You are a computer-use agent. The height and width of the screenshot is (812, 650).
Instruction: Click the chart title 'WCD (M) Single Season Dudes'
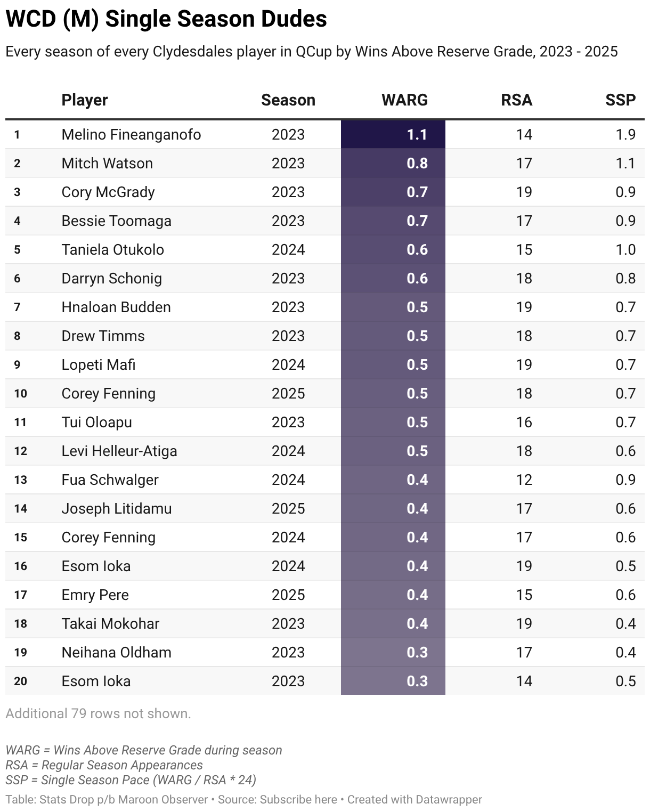tap(166, 19)
